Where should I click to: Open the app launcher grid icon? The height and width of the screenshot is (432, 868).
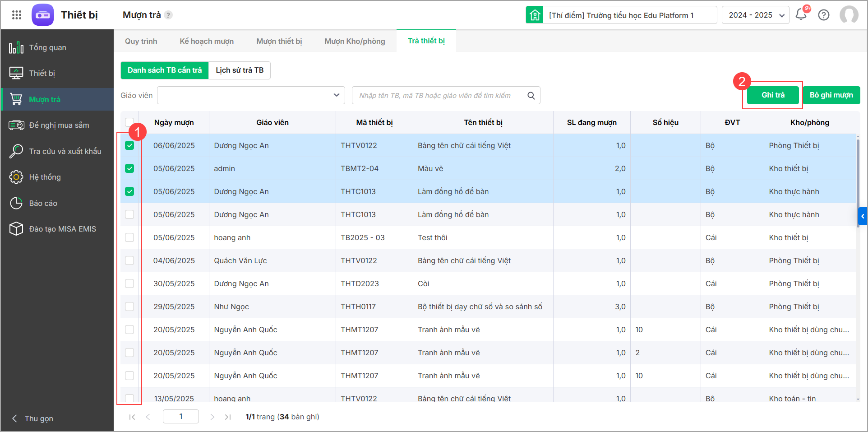17,15
